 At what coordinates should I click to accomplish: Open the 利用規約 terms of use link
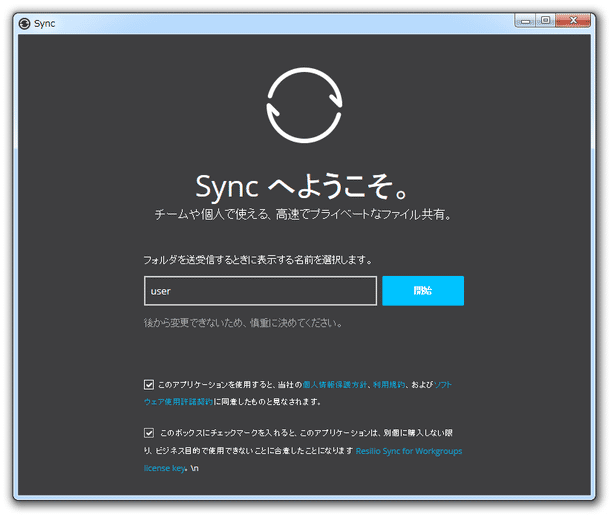point(389,385)
